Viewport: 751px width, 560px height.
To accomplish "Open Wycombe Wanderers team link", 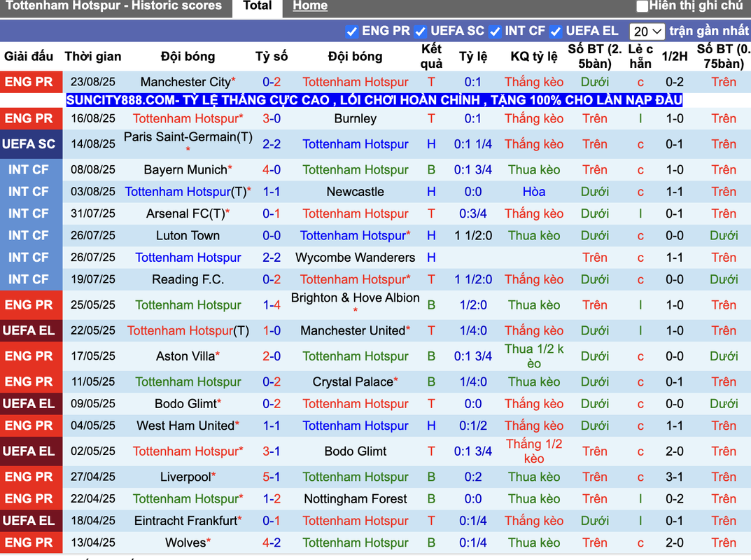I will pos(356,258).
